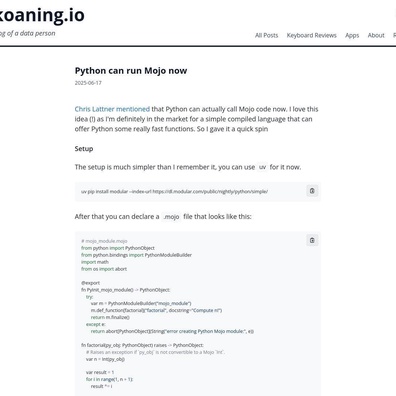Select the post title Python can run Mojo now
The image size is (396, 396).
131,71
